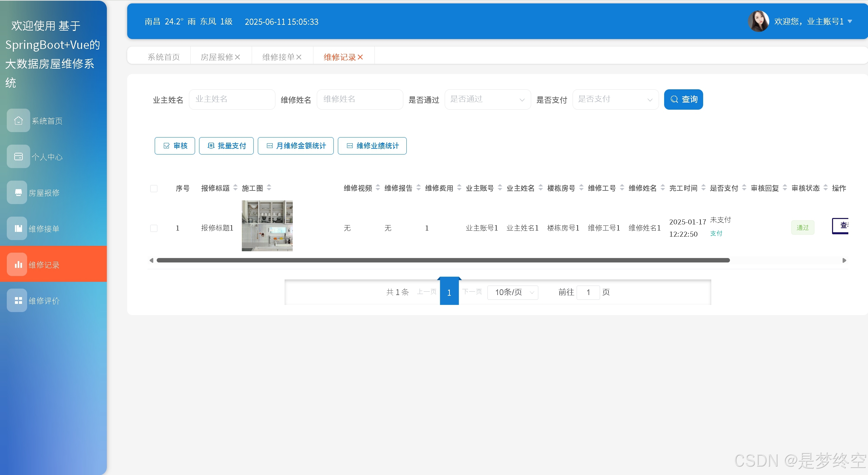Click the 施工图 thumbnail image

(x=267, y=226)
